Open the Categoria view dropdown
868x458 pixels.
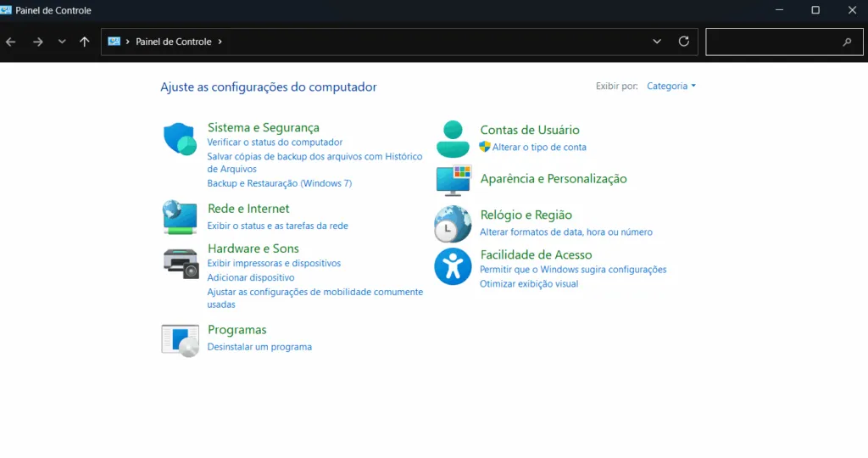(670, 87)
